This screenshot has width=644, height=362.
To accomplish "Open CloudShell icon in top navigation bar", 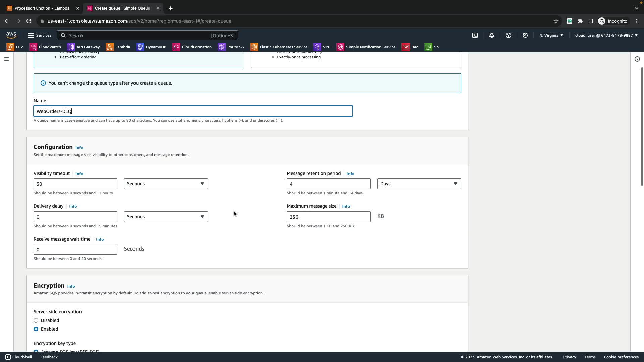I will pyautogui.click(x=475, y=35).
